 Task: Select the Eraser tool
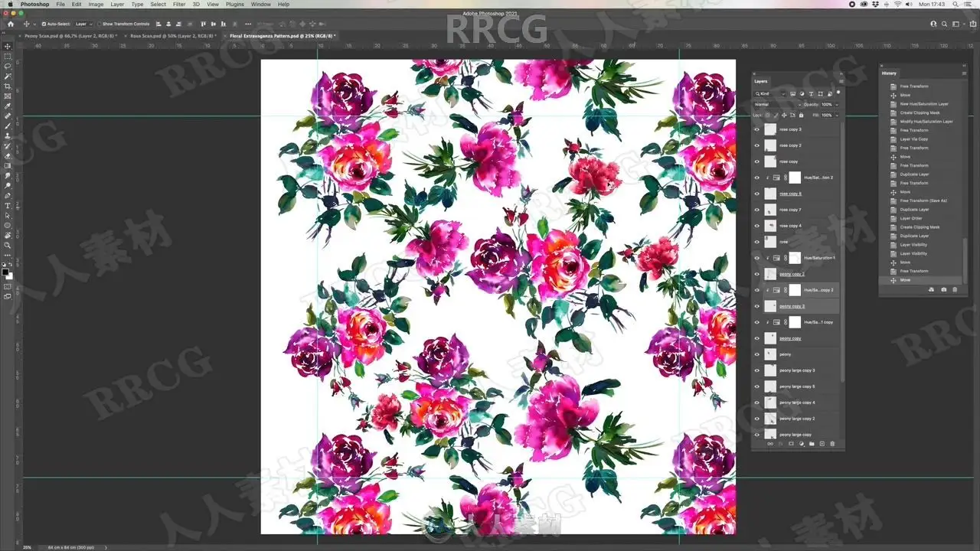pyautogui.click(x=8, y=156)
